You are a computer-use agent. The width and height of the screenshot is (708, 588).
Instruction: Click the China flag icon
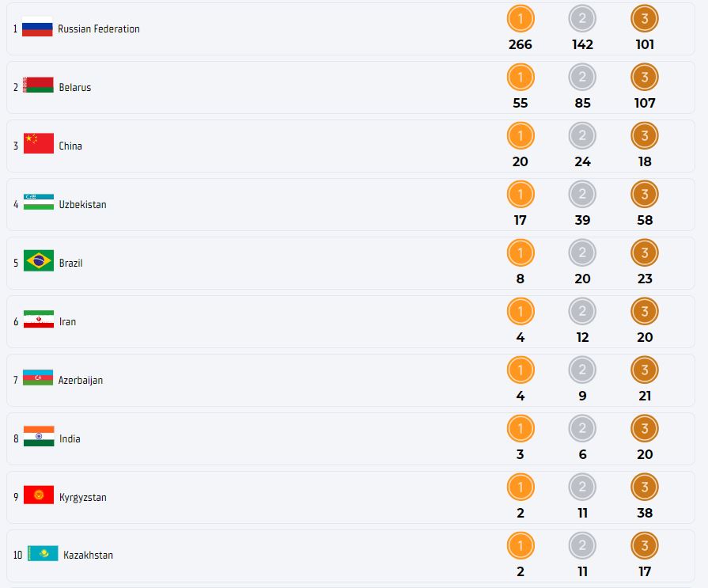point(39,145)
